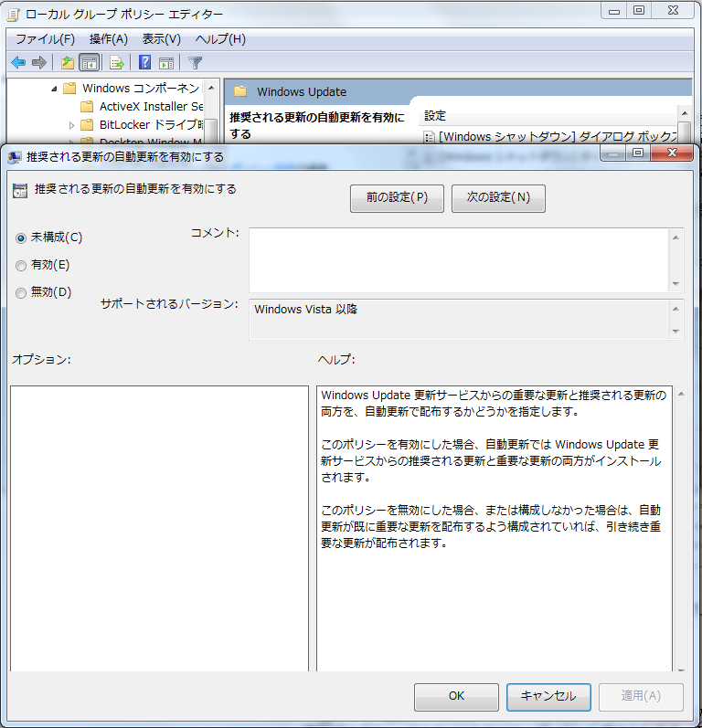Select the BitLocker ドライブ tree item

(x=151, y=125)
